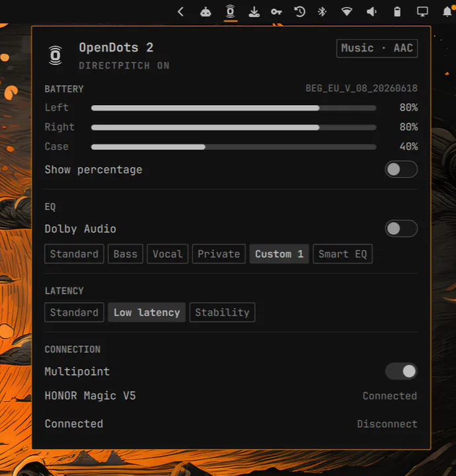Image resolution: width=456 pixels, height=476 pixels.
Task: Click the LATENCY section header
Action: coord(64,291)
